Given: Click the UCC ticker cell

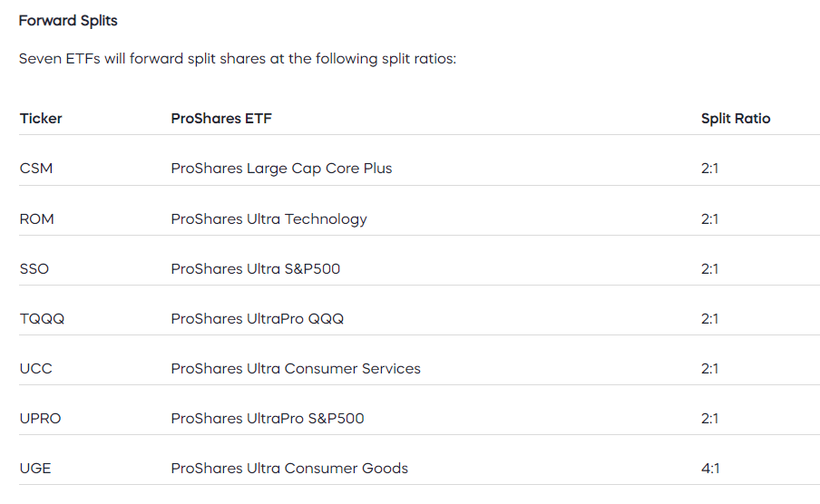Looking at the screenshot, I should pos(36,369).
